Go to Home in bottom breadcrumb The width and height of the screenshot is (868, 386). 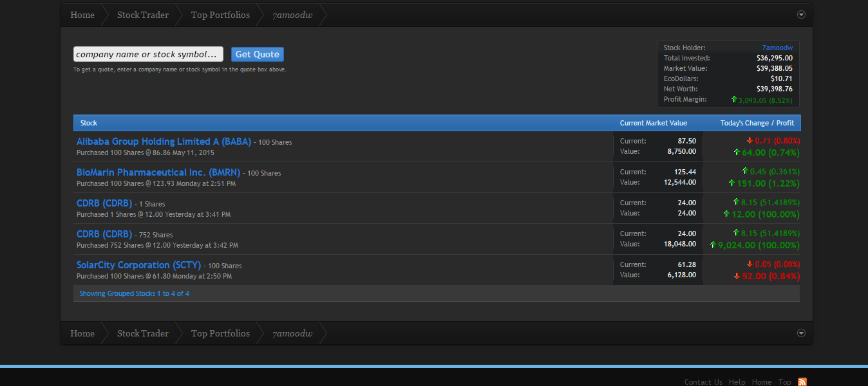pyautogui.click(x=82, y=333)
